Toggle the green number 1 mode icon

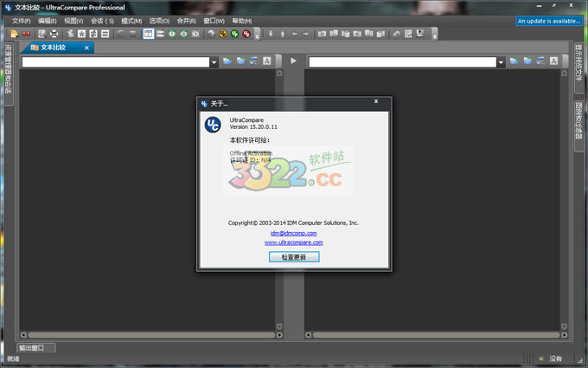(172, 34)
